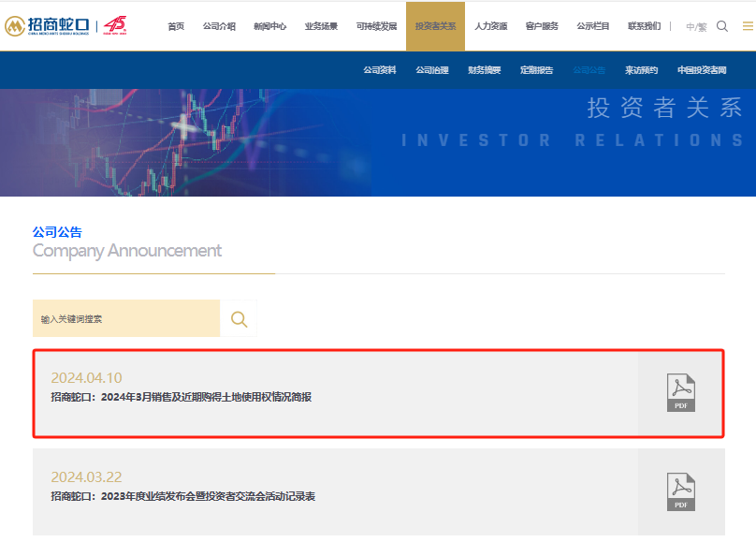Screen dimensions: 756x542
Task: Open 人力资源 menu item
Action: 491,26
